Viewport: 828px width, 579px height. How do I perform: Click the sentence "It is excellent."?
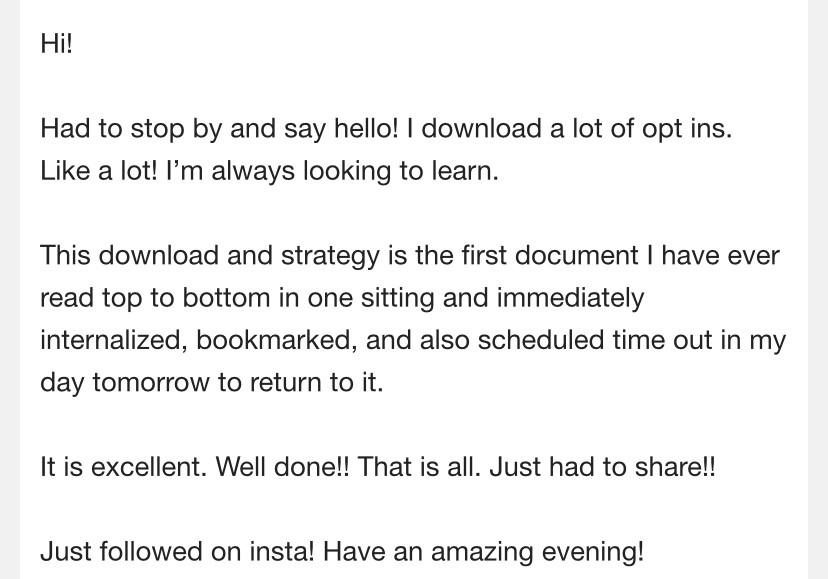point(124,466)
